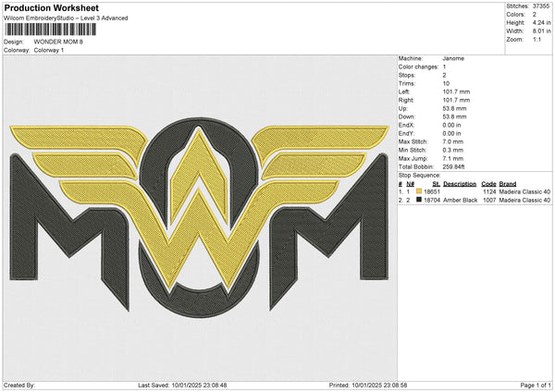Click 'Madeira Classic 40' in the 1124 row

(x=524, y=191)
